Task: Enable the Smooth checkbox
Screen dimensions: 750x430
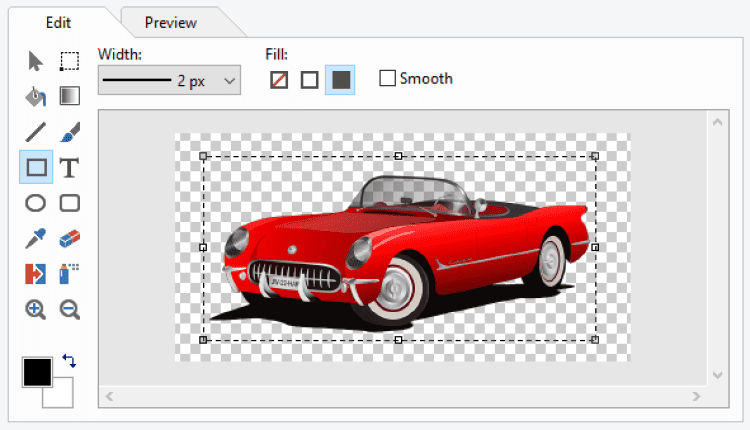Action: (388, 79)
